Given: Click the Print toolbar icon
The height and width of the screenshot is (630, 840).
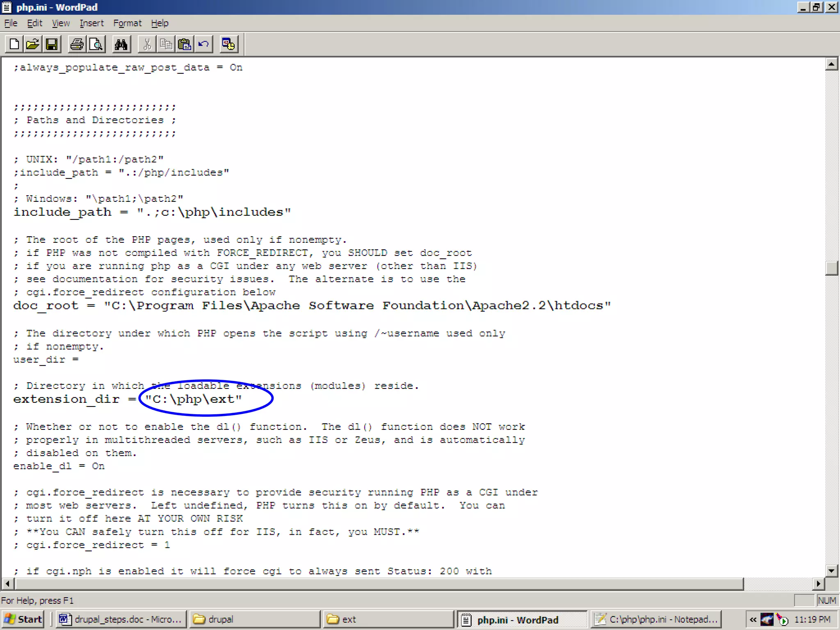Looking at the screenshot, I should (77, 44).
